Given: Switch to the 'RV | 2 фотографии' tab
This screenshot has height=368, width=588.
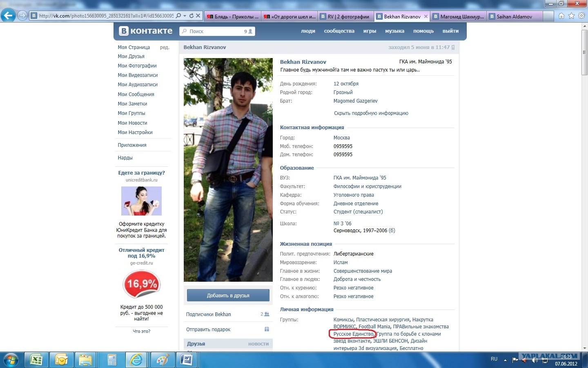Looking at the screenshot, I should point(346,17).
